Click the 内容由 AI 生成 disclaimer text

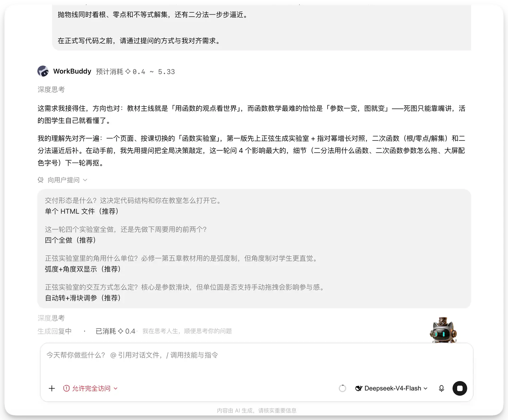(257, 411)
